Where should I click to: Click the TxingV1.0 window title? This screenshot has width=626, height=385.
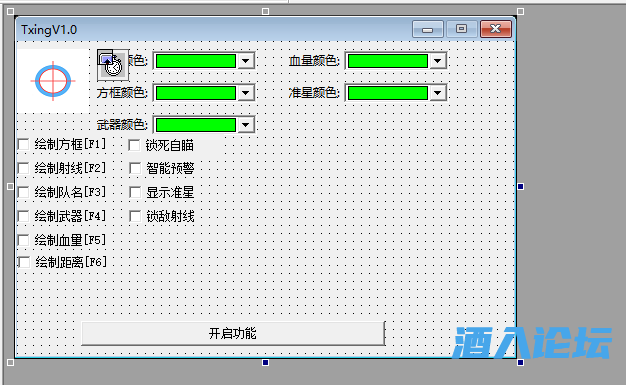pyautogui.click(x=49, y=30)
